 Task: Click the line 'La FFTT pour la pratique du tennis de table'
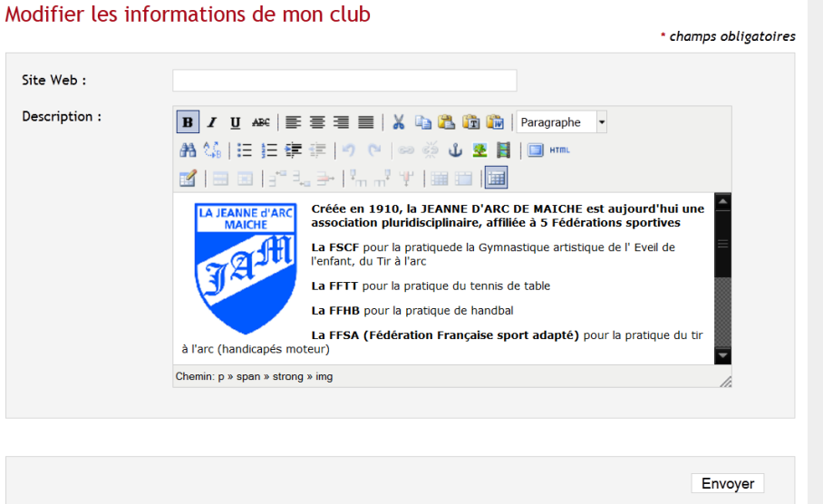coord(431,286)
